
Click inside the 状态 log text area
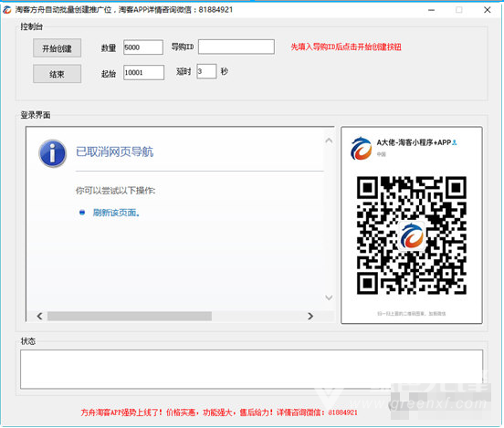[x=251, y=370]
